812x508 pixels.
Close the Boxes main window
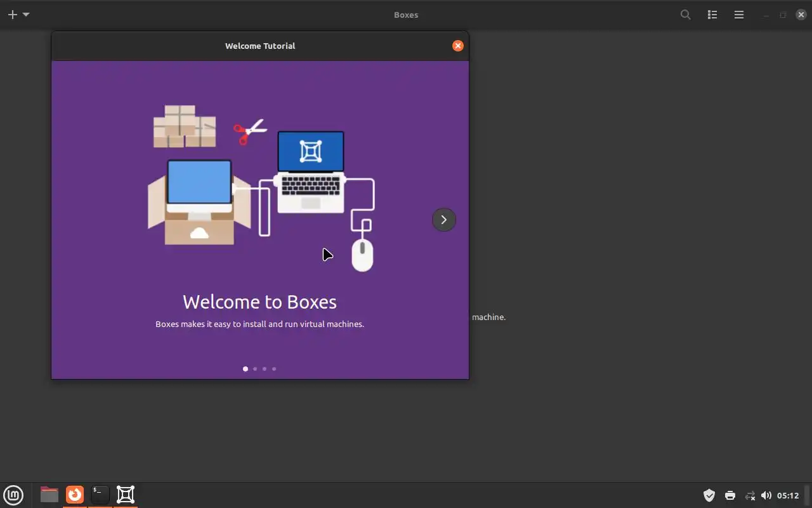(801, 15)
